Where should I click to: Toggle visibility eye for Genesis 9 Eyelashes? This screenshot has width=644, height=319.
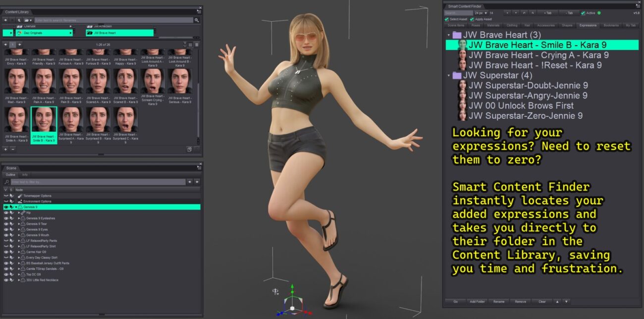[6, 218]
